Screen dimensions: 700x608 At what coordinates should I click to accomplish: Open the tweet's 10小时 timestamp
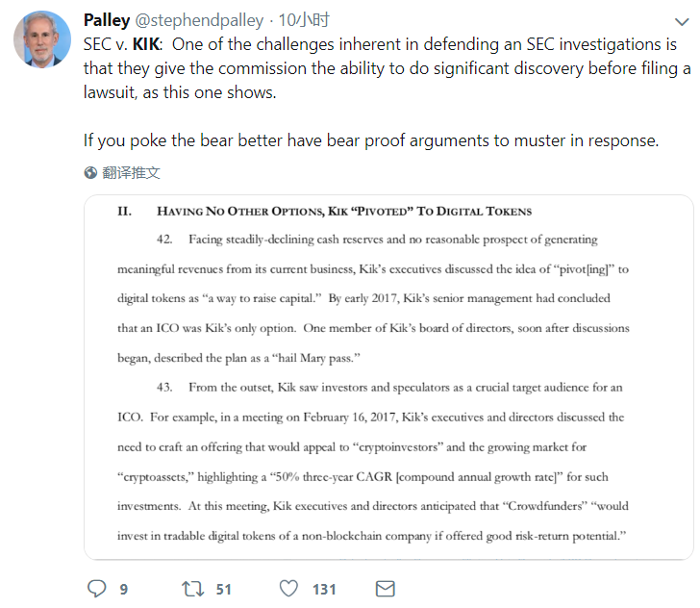[306, 20]
